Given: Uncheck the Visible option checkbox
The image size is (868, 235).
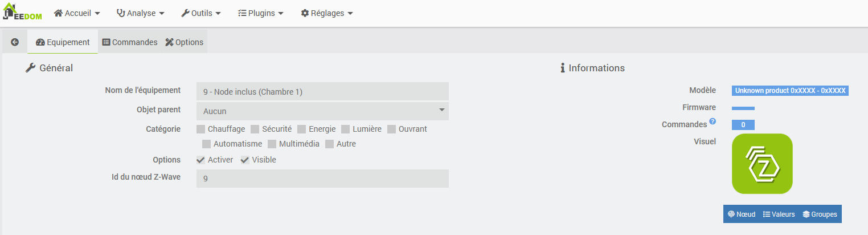Looking at the screenshot, I should tap(245, 160).
